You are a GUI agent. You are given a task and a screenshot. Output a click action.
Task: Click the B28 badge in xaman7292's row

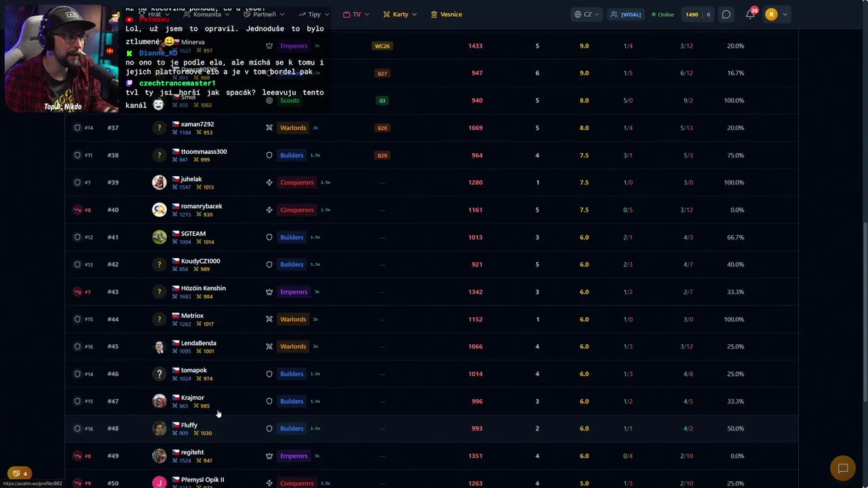coord(382,127)
